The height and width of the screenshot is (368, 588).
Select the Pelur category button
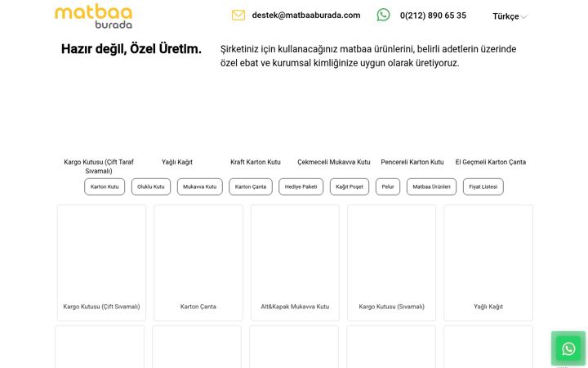coord(388,186)
